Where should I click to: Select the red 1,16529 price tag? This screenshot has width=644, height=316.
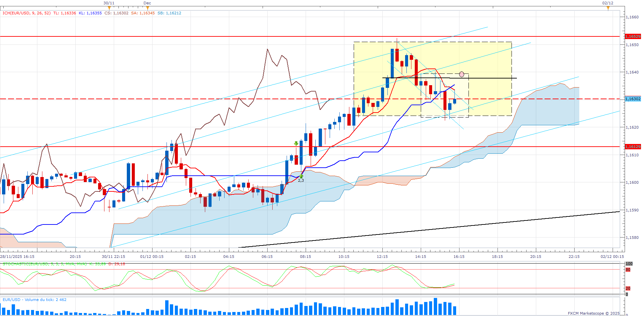[x=633, y=36]
